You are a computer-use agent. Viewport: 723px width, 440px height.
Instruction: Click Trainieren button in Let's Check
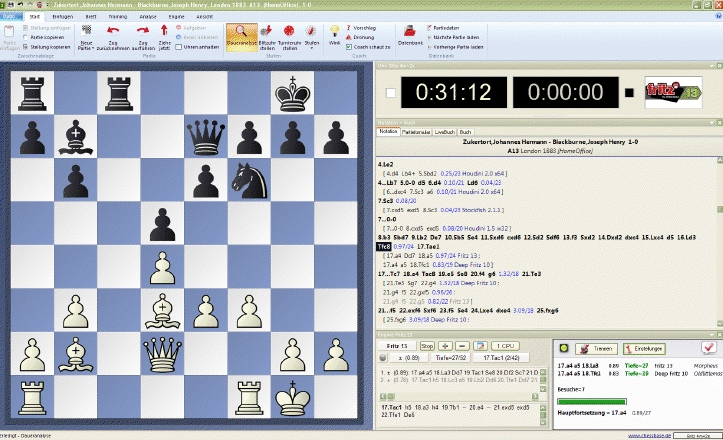click(x=596, y=349)
